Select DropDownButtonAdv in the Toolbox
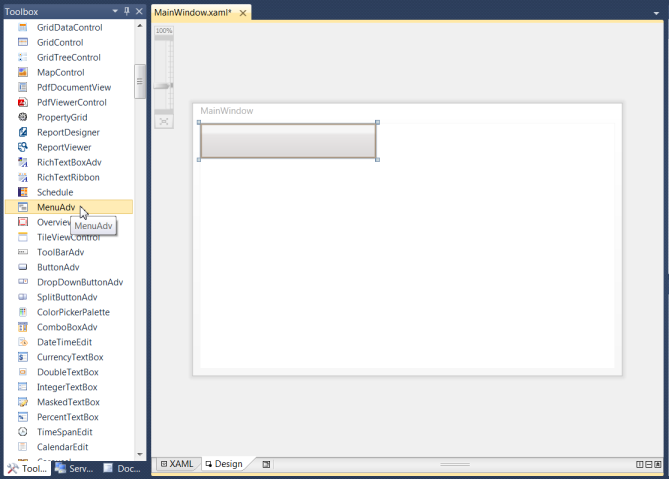This screenshot has height=479, width=669. [80, 282]
